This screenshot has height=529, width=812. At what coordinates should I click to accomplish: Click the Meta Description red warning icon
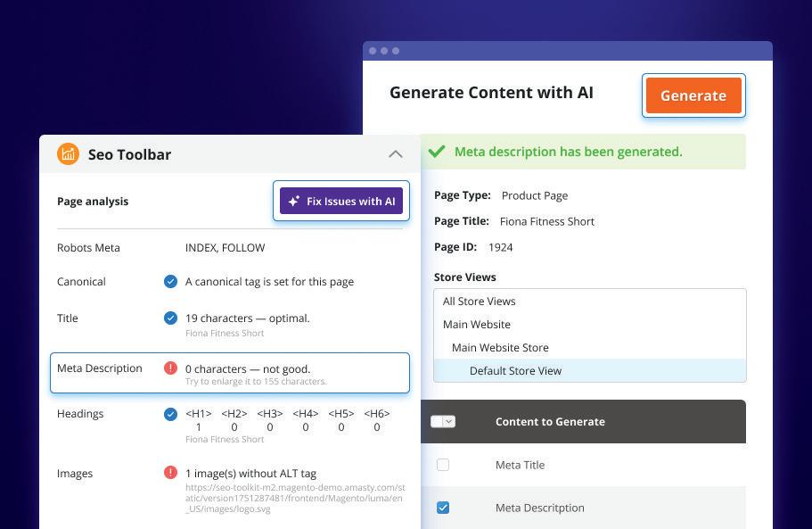[x=170, y=368]
